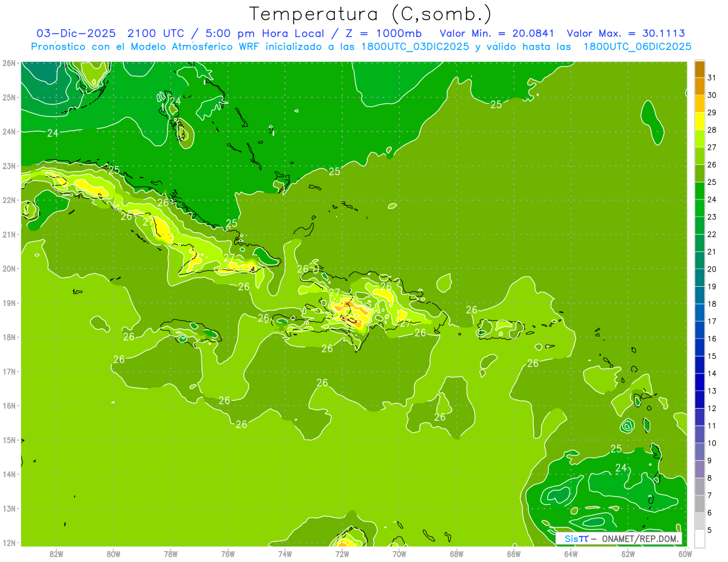728x562 pixels.
Task: Click the legend scale value 18
Action: coord(712,304)
